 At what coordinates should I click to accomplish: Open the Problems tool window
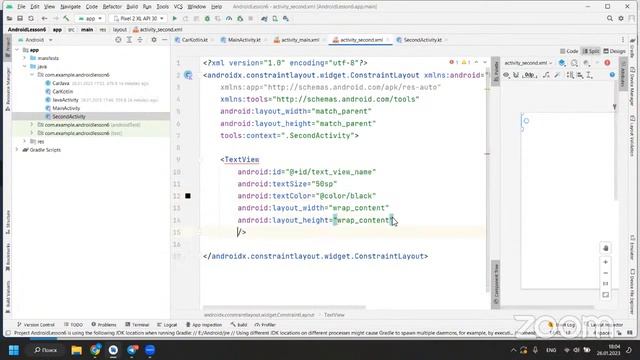[104, 324]
